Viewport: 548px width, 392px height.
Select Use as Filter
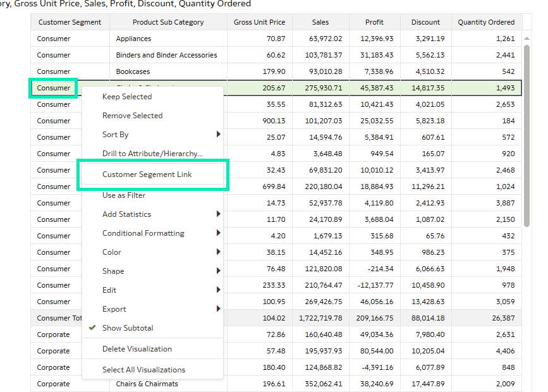point(152,195)
